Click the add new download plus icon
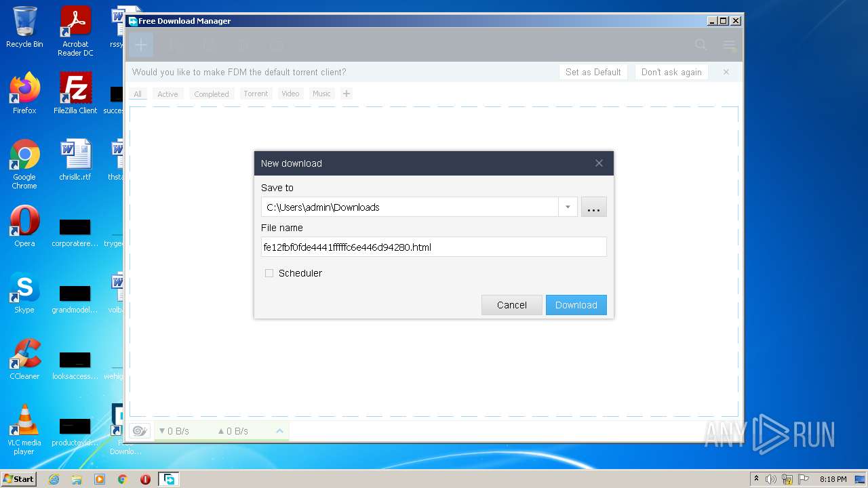The width and height of the screenshot is (868, 488). 140,45
